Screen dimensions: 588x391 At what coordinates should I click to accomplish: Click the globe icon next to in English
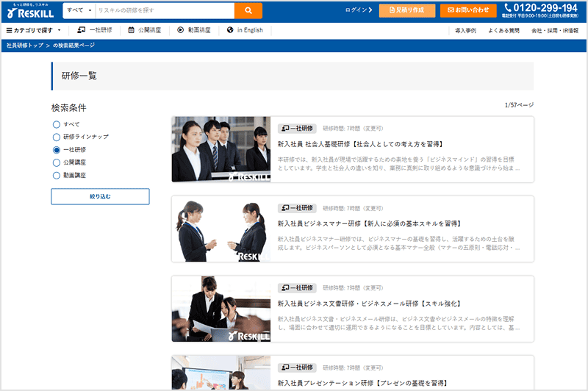click(x=230, y=30)
